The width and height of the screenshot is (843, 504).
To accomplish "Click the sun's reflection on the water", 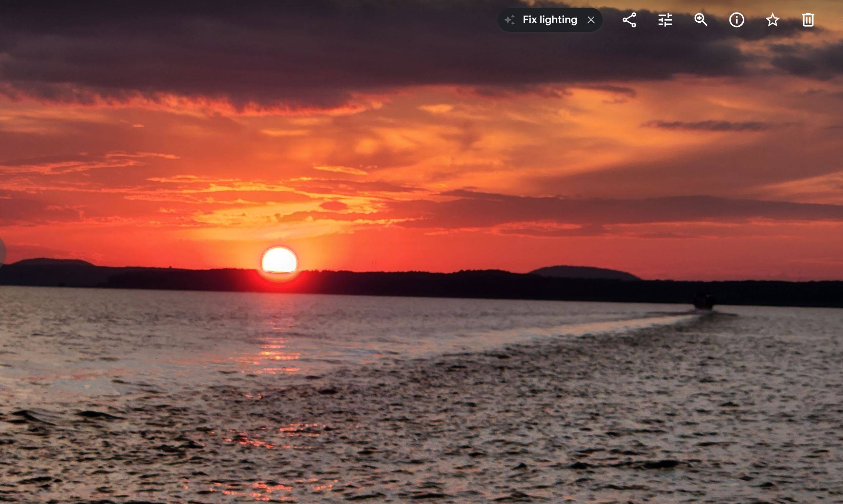I will 277,353.
